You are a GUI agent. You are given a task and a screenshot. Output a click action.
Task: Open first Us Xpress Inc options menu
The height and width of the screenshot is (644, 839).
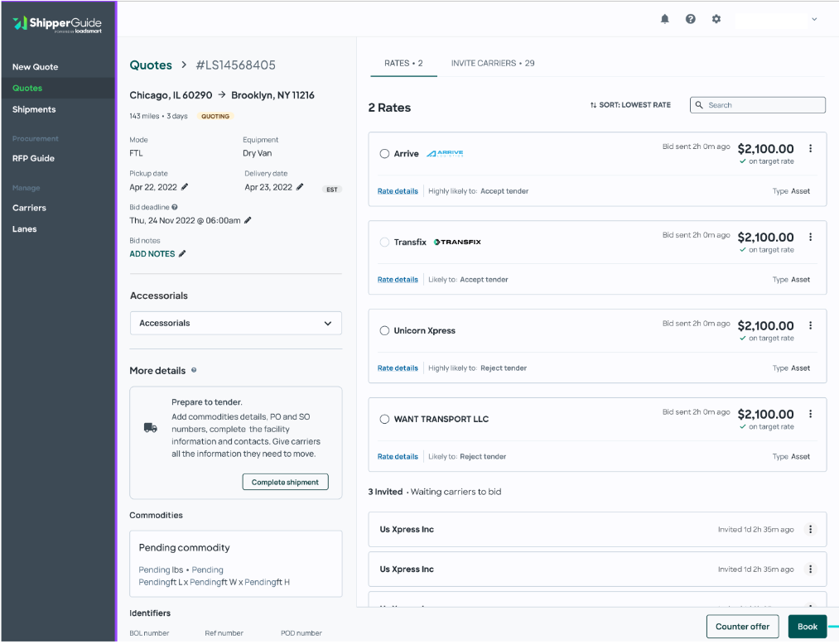pos(810,530)
